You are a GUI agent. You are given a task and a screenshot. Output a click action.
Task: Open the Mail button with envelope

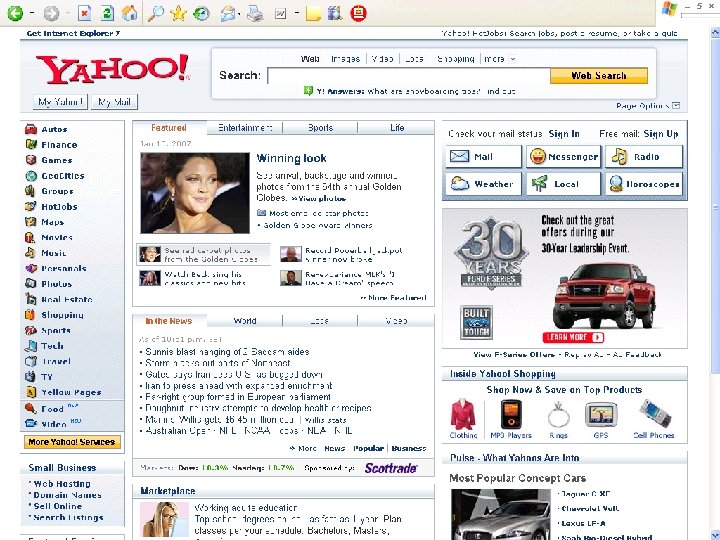point(483,157)
